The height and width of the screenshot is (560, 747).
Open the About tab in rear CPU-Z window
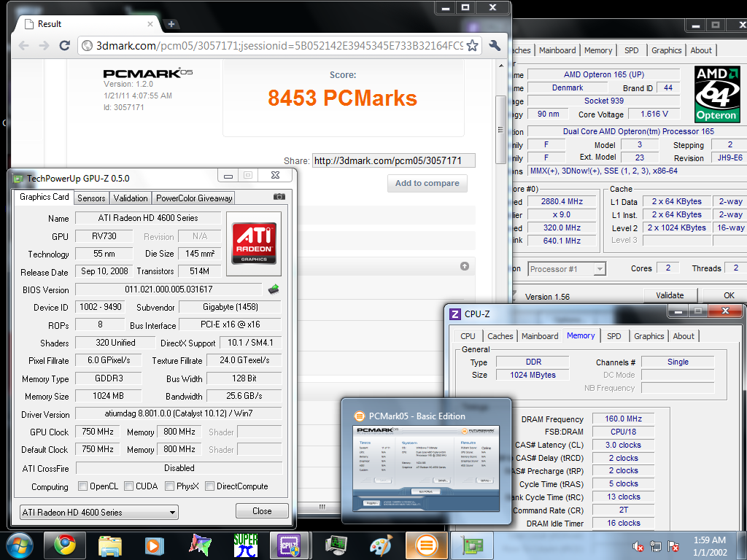click(x=701, y=50)
